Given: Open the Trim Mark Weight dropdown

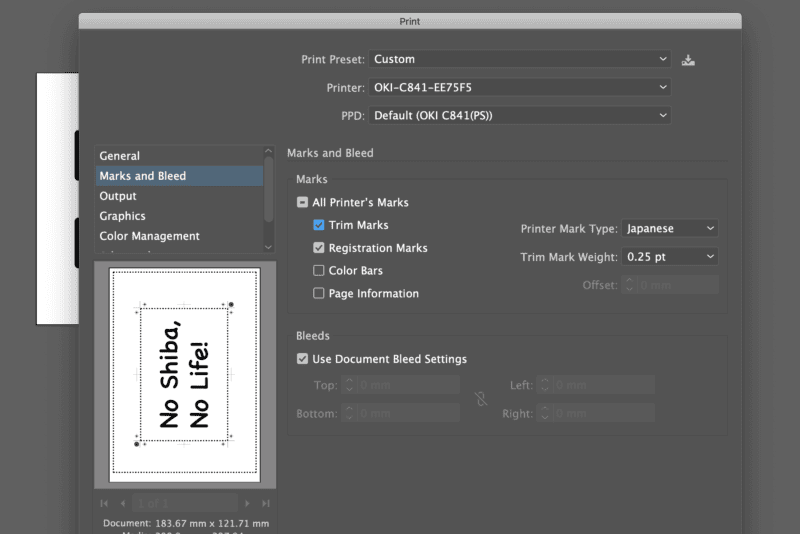Looking at the screenshot, I should 669,257.
